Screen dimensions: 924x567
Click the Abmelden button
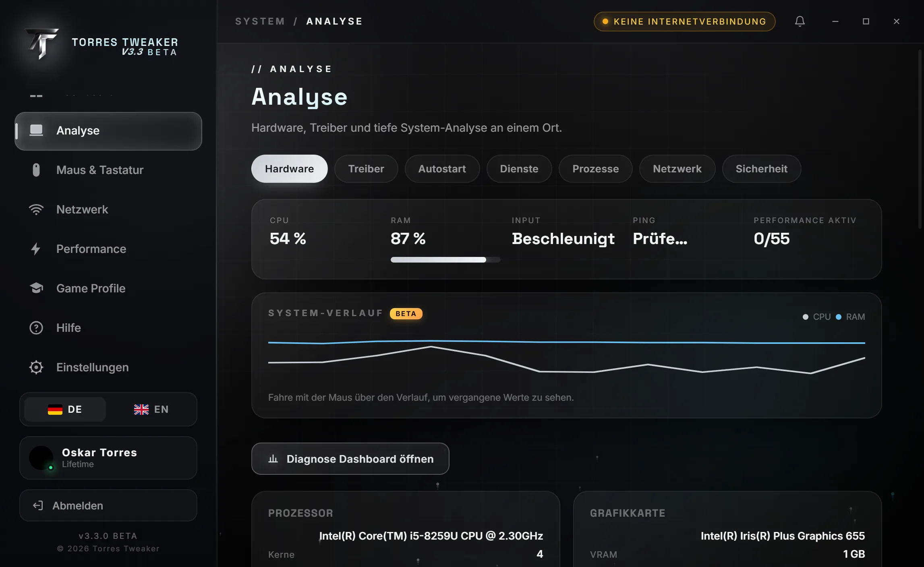tap(108, 505)
